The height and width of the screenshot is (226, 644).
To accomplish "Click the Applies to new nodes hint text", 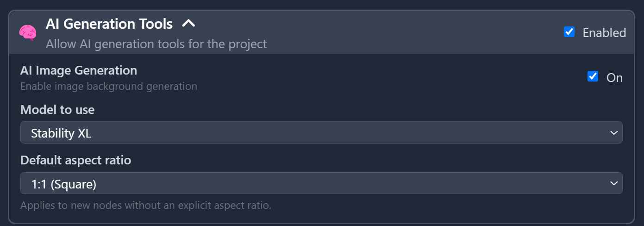I will point(146,205).
